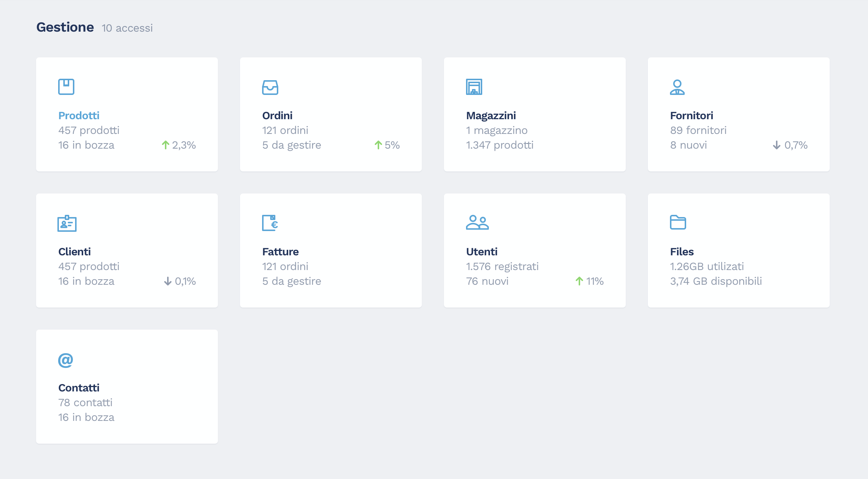Click the Utenti two-people icon

click(x=477, y=223)
